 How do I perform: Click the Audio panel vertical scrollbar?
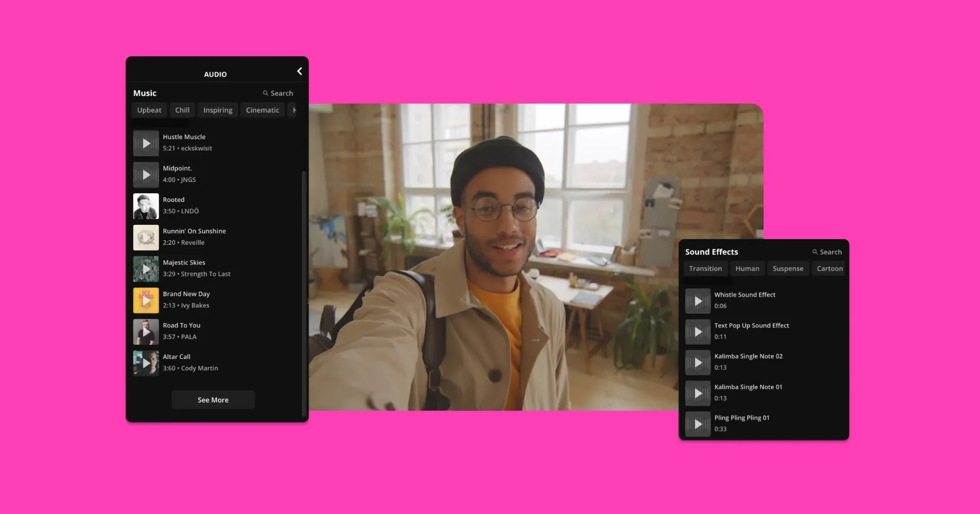pos(304,291)
